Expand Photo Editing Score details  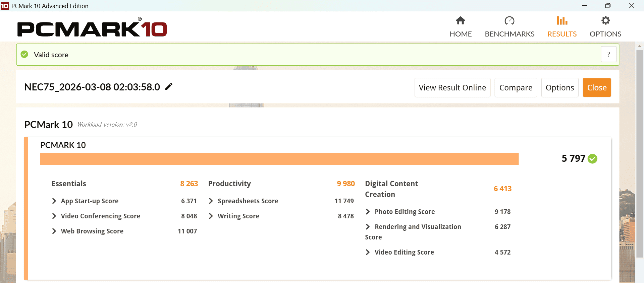point(368,212)
